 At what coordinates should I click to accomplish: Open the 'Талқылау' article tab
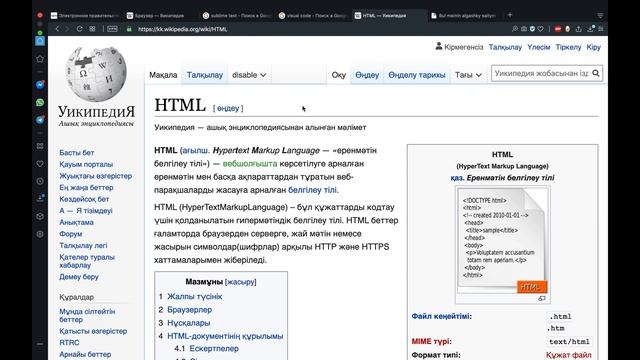[204, 75]
